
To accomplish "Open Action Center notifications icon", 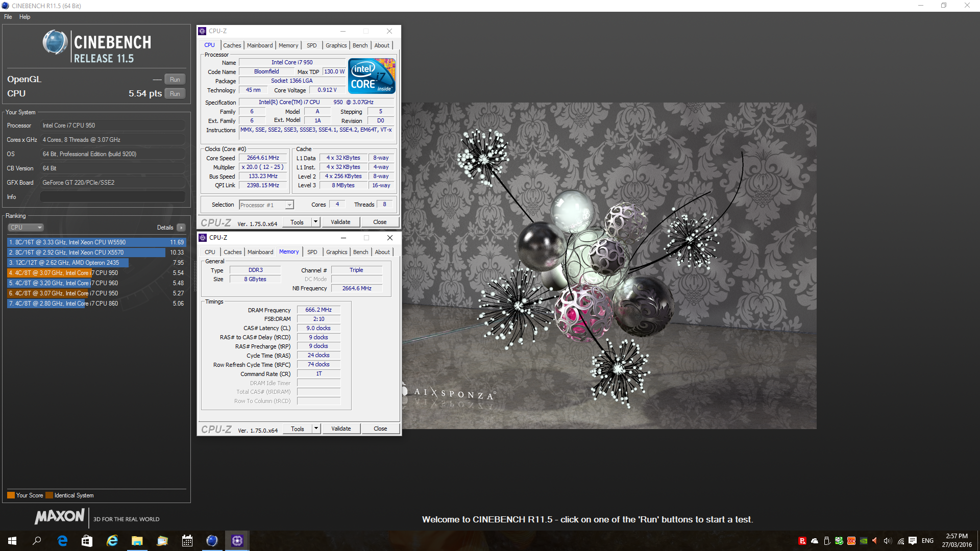I will (x=913, y=541).
